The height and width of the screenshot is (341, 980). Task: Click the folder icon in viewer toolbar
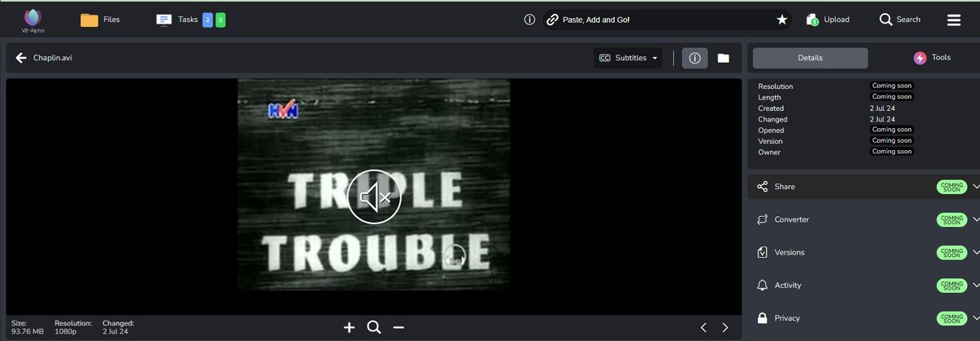tap(723, 58)
